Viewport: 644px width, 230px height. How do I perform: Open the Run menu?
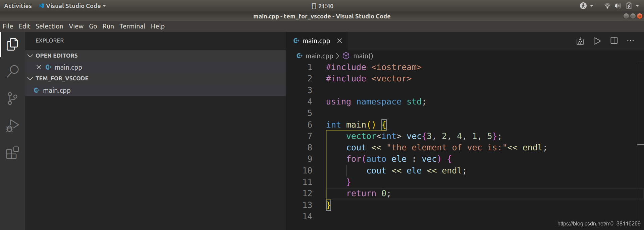(108, 26)
